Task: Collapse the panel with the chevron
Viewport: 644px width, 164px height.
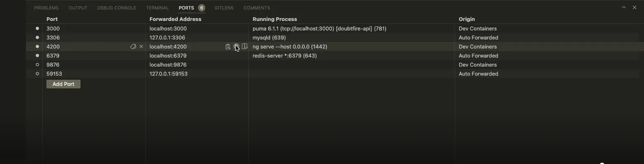Action: 623,7
